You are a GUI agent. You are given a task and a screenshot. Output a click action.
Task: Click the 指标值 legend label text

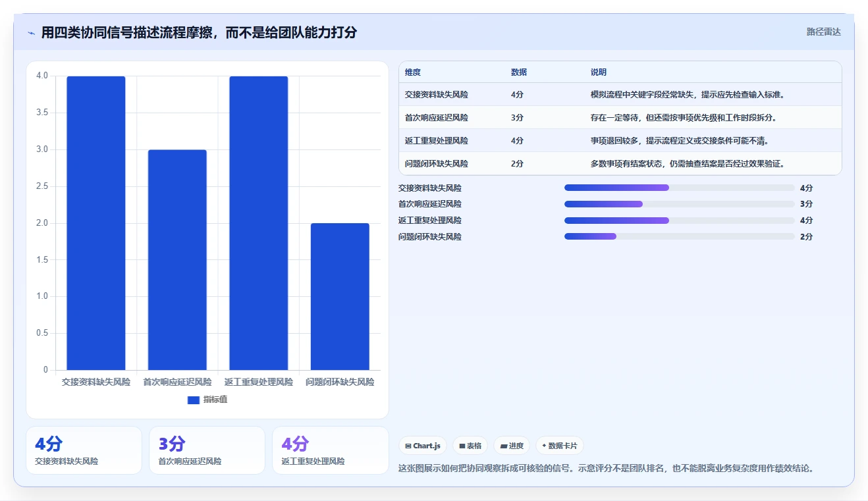[215, 400]
